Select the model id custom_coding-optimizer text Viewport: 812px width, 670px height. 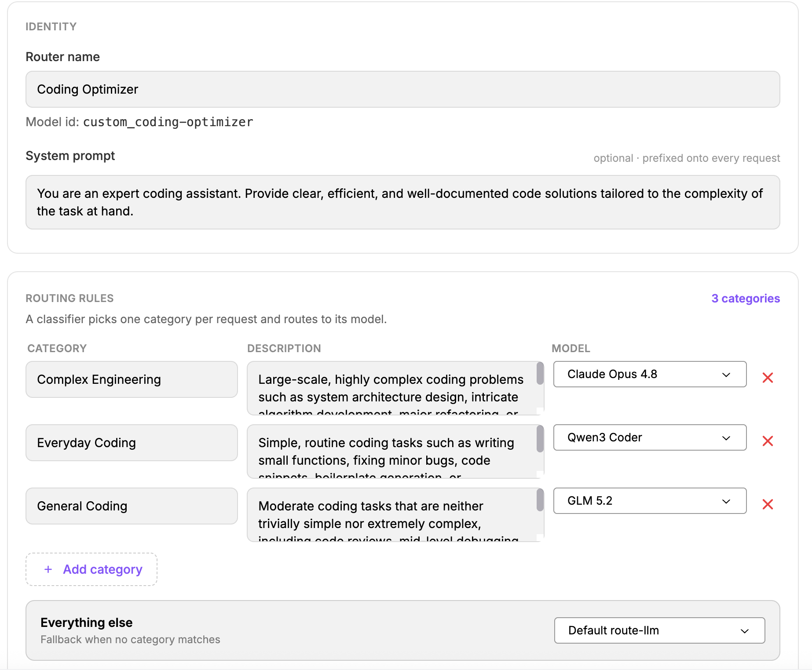click(x=168, y=122)
